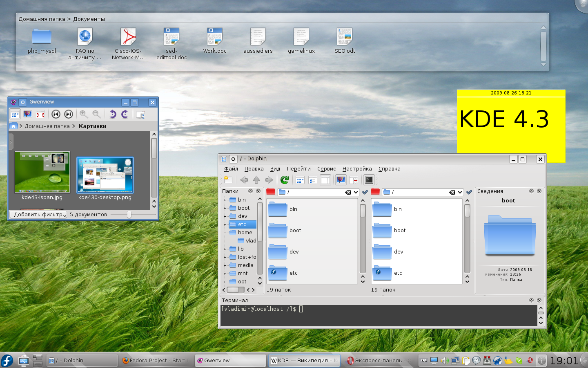The image size is (588, 368).
Task: Open the Fedora application launcher
Action: click(x=7, y=361)
